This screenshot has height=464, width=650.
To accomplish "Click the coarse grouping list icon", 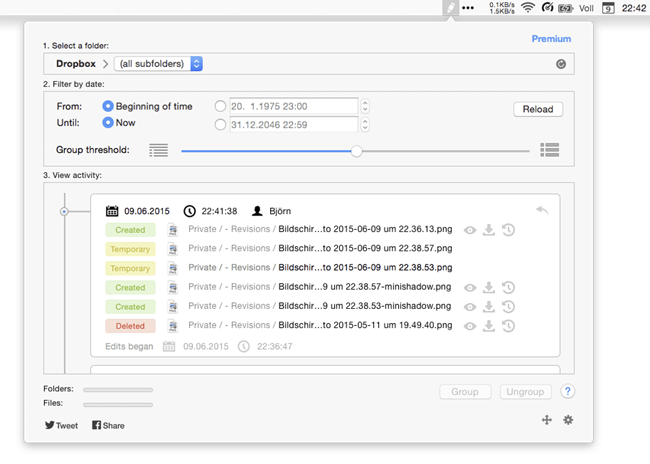I will click(x=549, y=150).
